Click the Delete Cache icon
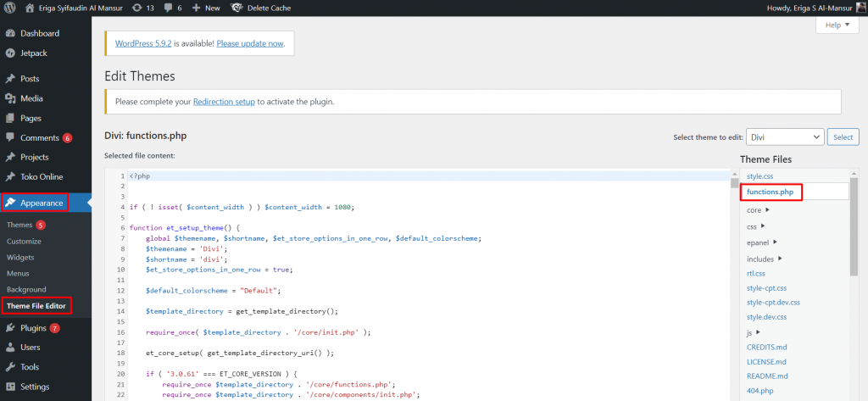The width and height of the screenshot is (868, 401). point(236,8)
